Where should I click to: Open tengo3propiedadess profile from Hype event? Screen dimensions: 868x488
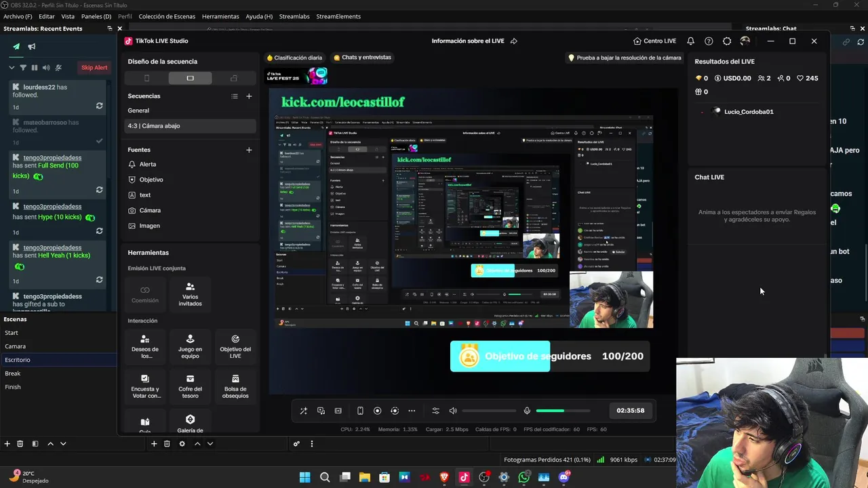click(52, 207)
